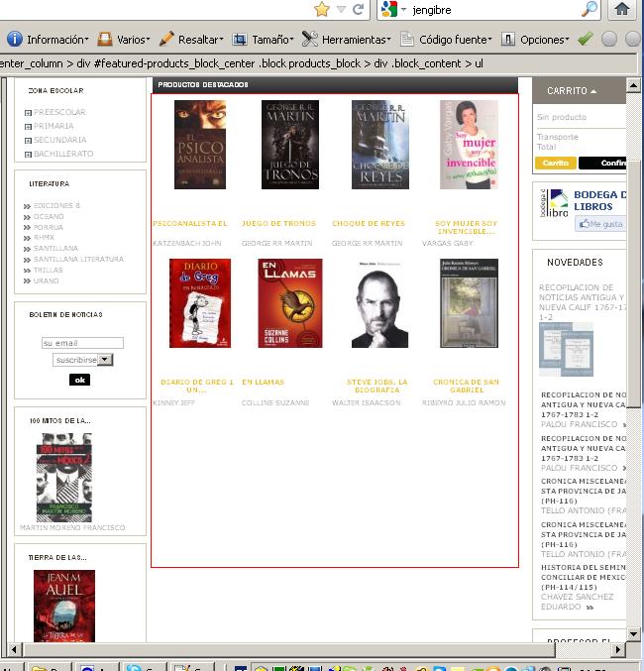644x671 pixels.
Task: Click CHOQUE DE REYES title link
Action: click(x=369, y=223)
